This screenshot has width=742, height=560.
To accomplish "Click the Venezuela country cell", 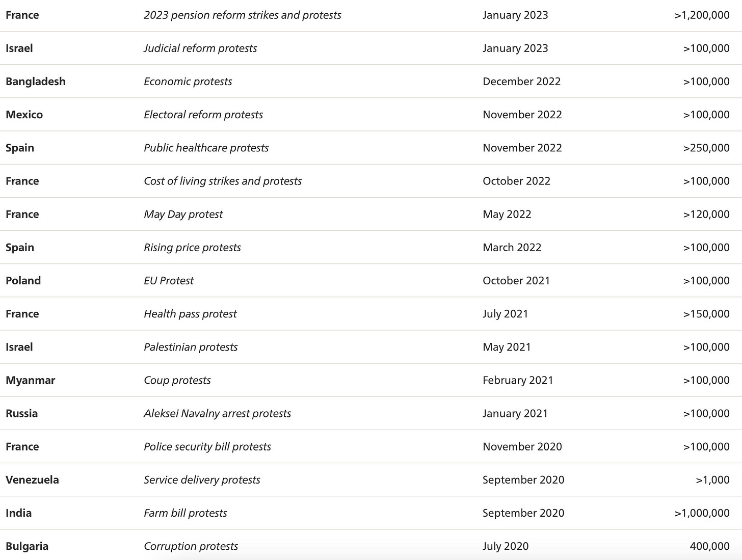I will (32, 479).
